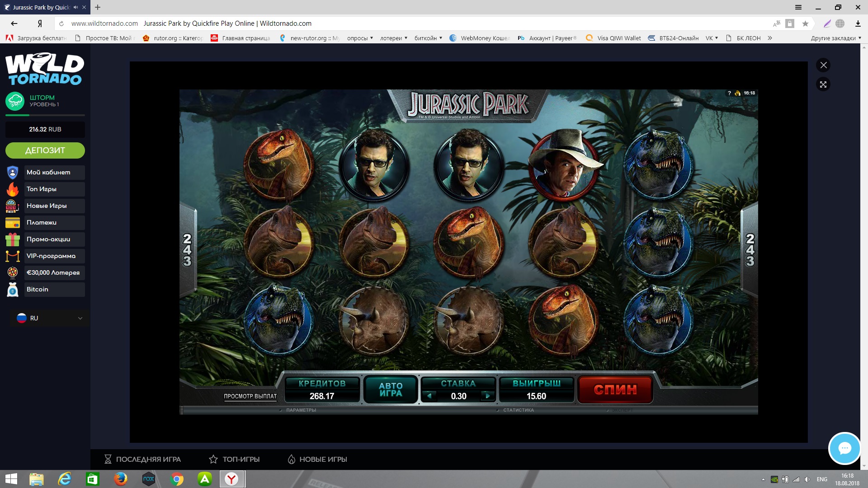Open the Просмотр выплат paytable link

[x=250, y=396]
